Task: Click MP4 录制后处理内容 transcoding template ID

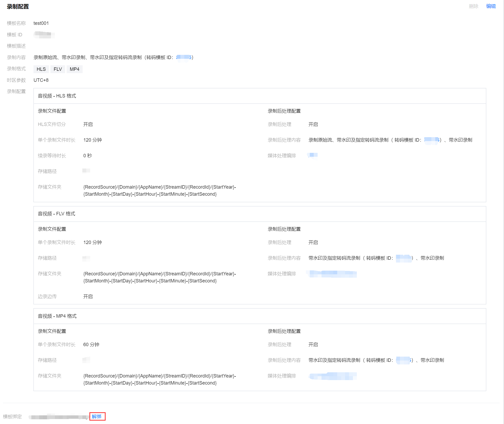Action: (403, 360)
